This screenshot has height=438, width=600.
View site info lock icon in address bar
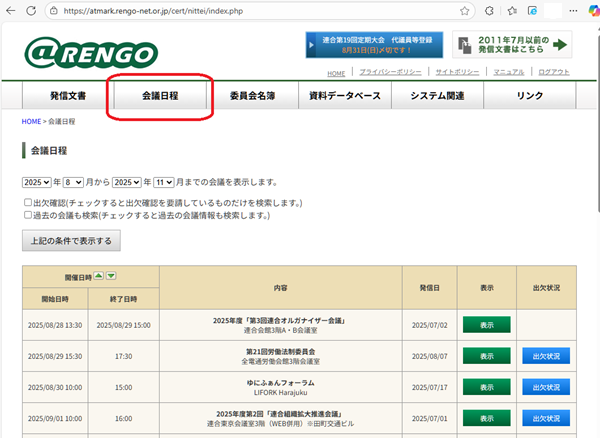[x=54, y=11]
